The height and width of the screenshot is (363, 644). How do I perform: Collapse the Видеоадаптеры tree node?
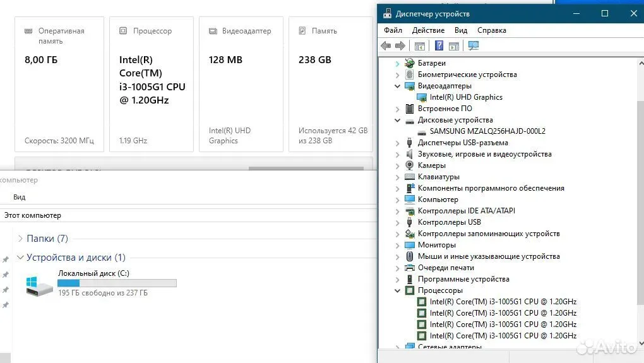[397, 86]
